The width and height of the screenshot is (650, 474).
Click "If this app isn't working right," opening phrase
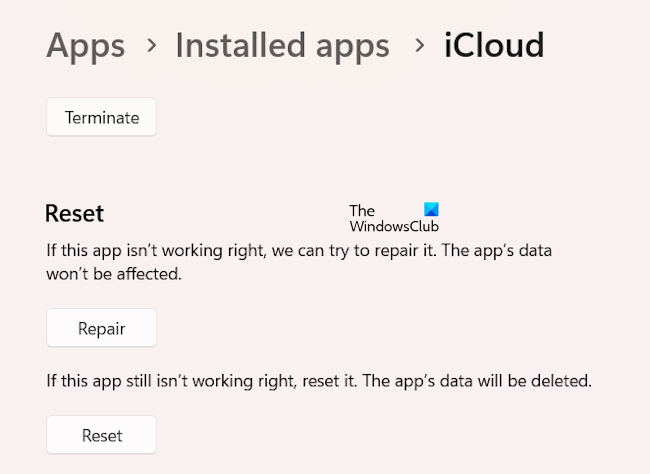(x=154, y=250)
